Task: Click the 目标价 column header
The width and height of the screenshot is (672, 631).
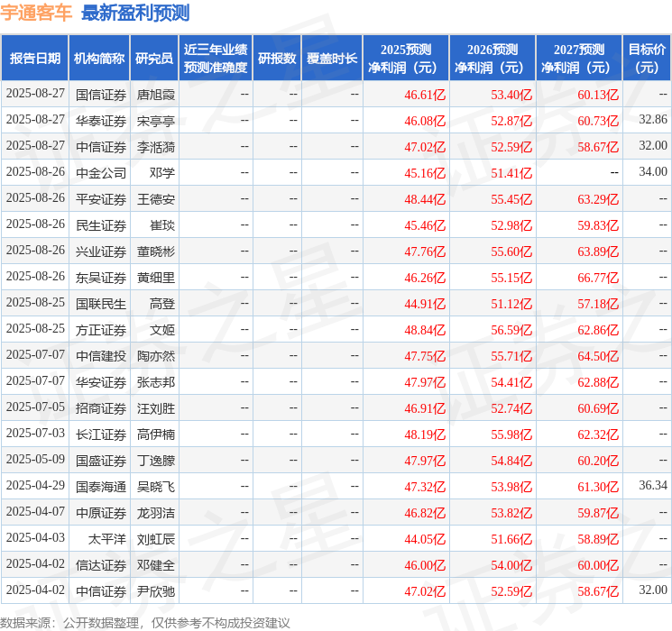Action: [647, 59]
